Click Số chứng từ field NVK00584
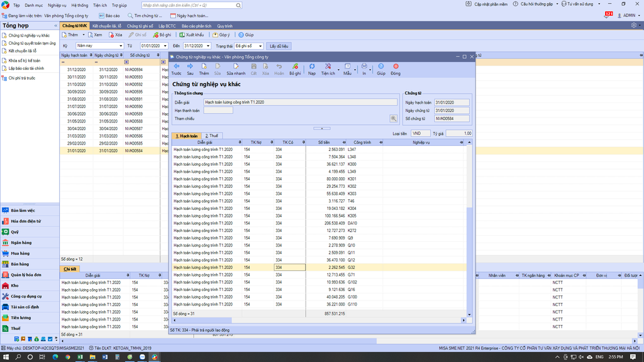The image size is (644, 362). tap(452, 119)
